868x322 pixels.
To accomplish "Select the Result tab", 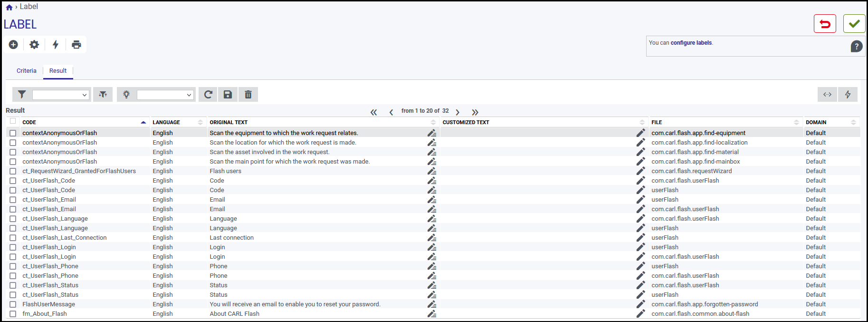I will coord(58,71).
